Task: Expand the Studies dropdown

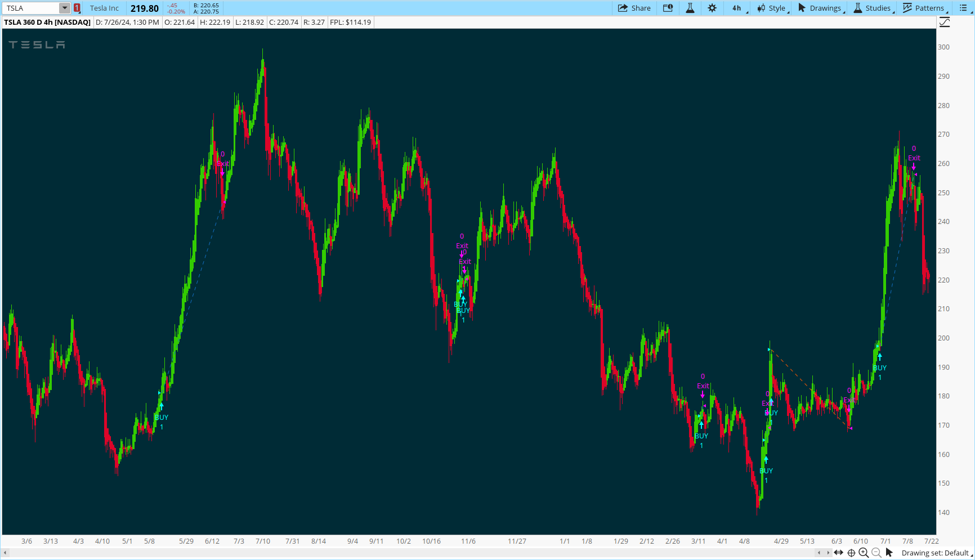Action: (x=873, y=8)
